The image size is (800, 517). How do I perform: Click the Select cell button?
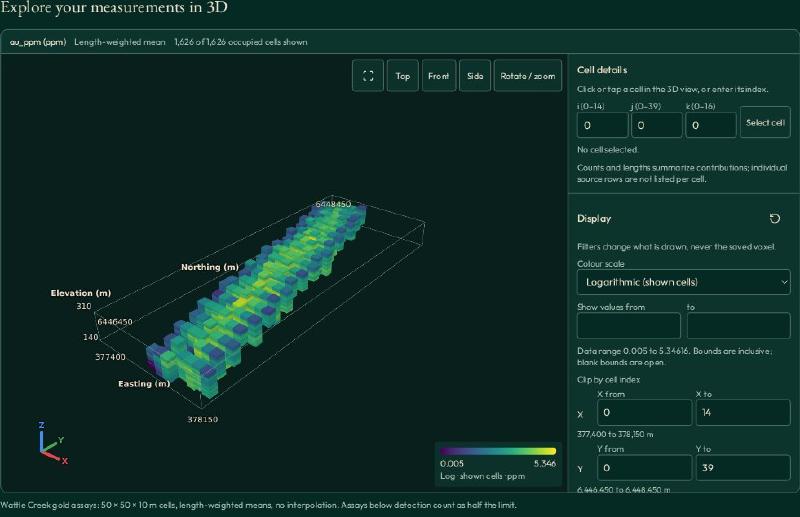[x=765, y=122]
